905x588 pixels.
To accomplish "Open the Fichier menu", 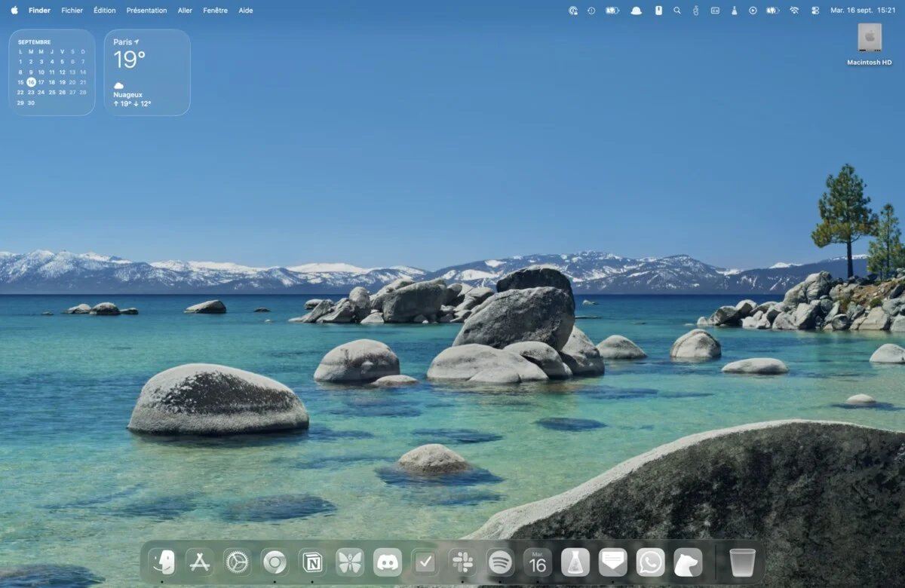I will coord(72,11).
